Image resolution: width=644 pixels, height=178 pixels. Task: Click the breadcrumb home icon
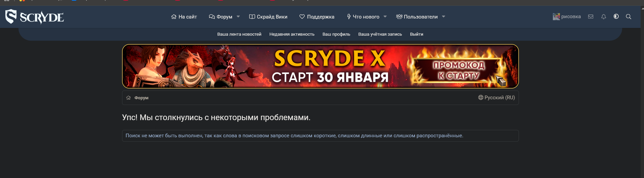click(x=128, y=98)
